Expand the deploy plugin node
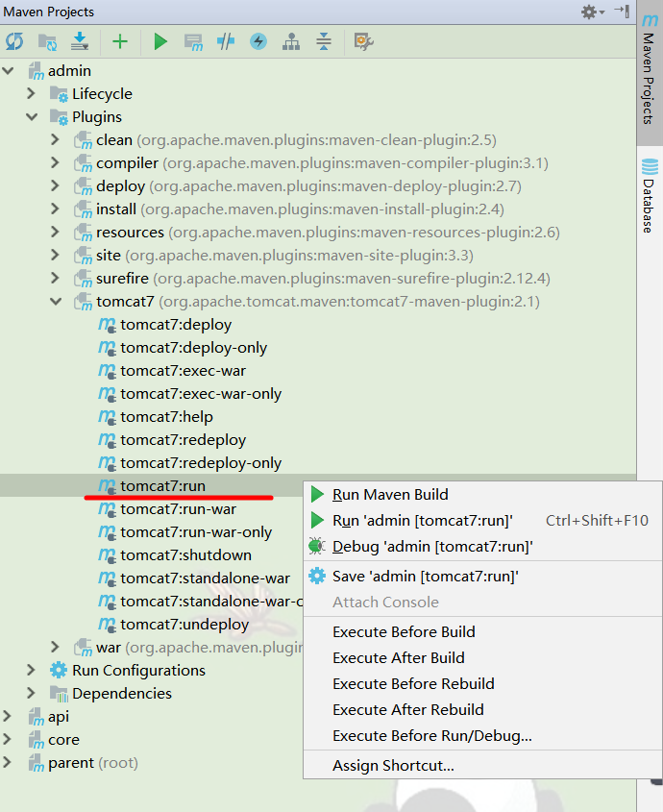The image size is (663, 812). (x=55, y=185)
